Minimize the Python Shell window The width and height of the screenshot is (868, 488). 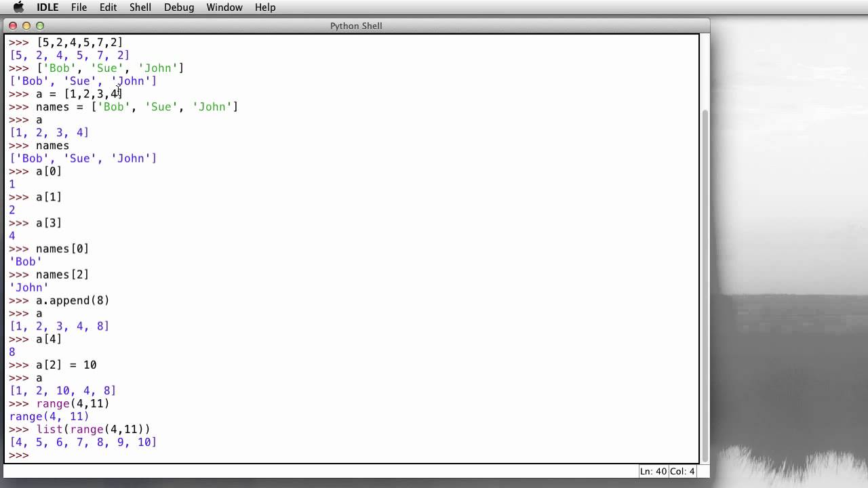point(26,26)
